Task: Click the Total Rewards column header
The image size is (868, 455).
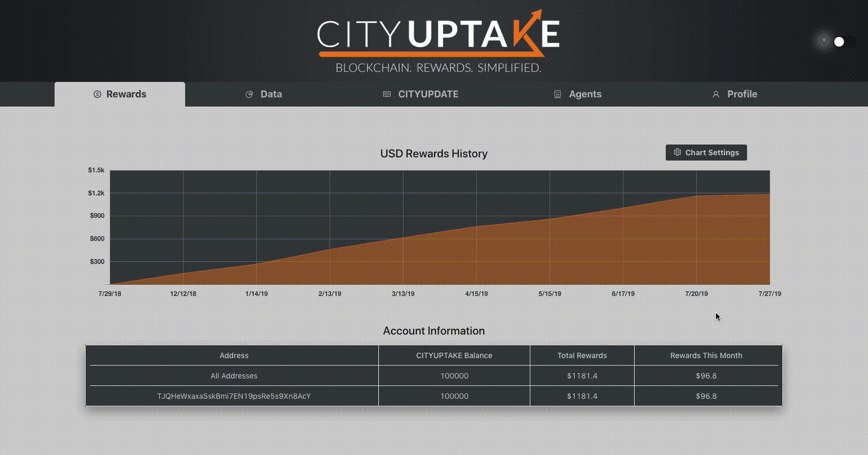Action: pyautogui.click(x=582, y=355)
